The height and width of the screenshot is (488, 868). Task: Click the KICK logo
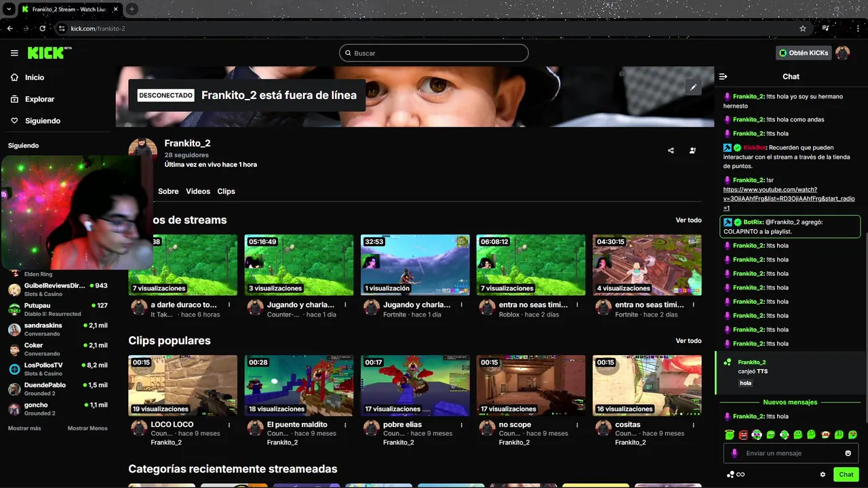(x=49, y=53)
